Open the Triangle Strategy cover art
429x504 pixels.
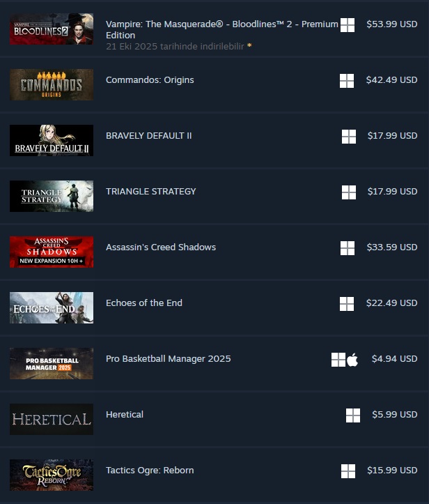[x=52, y=196]
